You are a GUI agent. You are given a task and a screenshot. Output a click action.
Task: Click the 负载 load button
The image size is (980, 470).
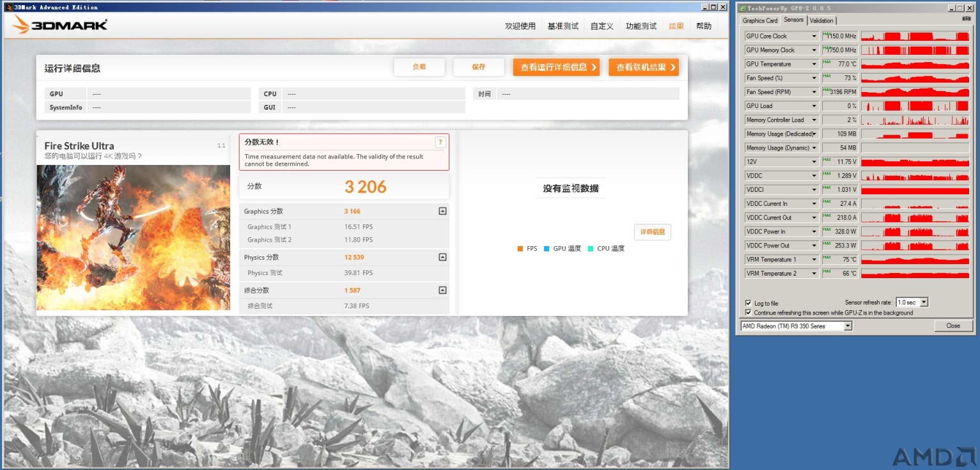click(419, 67)
